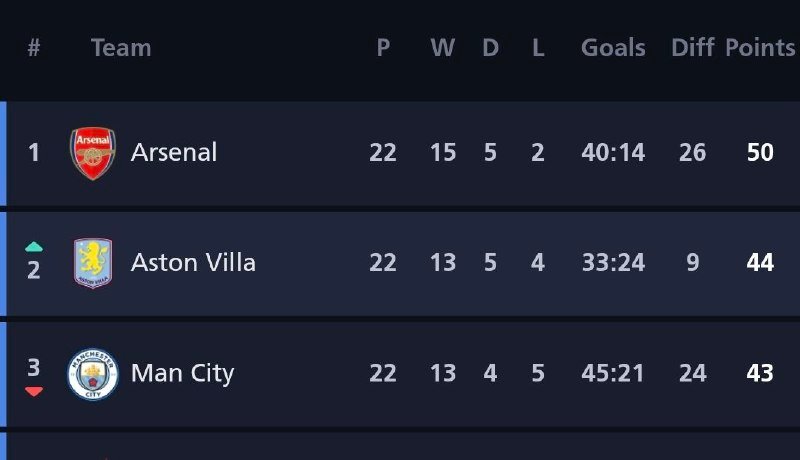Sort table by Points column header
The width and height of the screenshot is (800, 460).
pyautogui.click(x=760, y=48)
